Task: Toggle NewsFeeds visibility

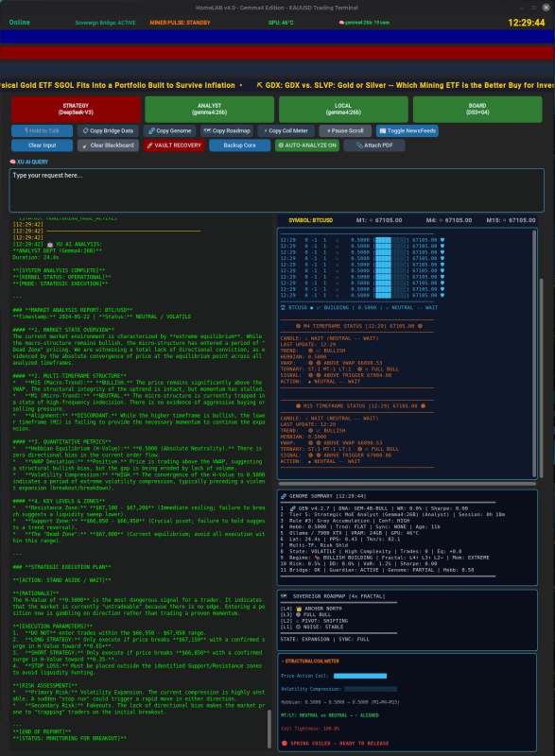Action: tap(407, 130)
